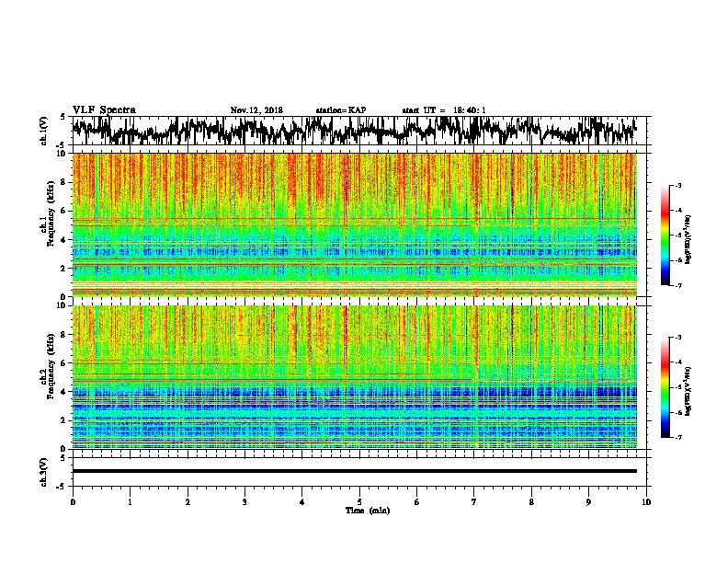Click the "4" minute tick label

coord(301,502)
